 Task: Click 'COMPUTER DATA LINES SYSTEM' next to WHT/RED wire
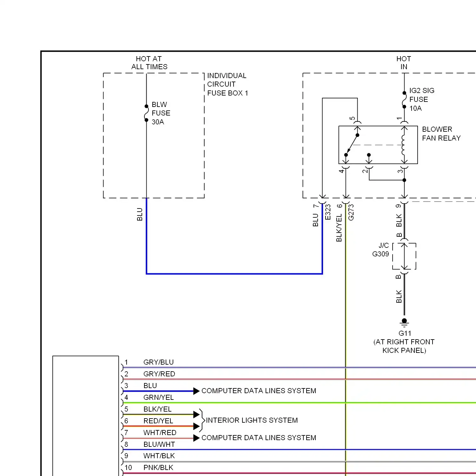coord(259,438)
